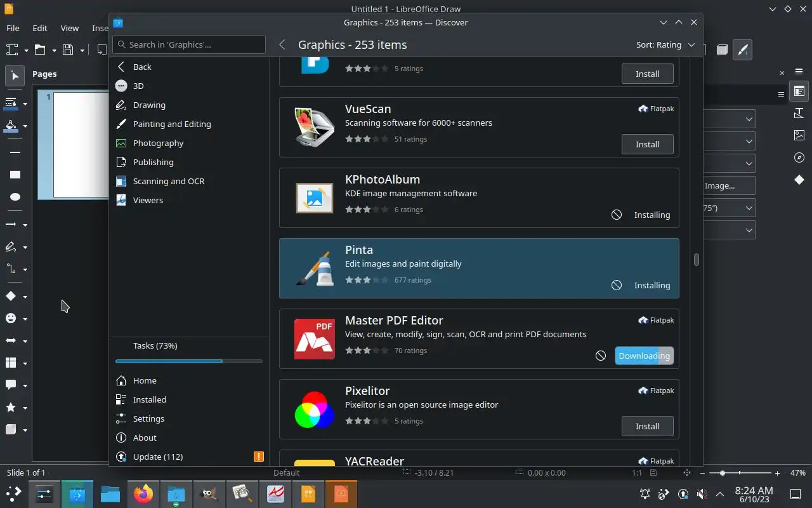Click the Discover list scrollbar handle

(696, 260)
